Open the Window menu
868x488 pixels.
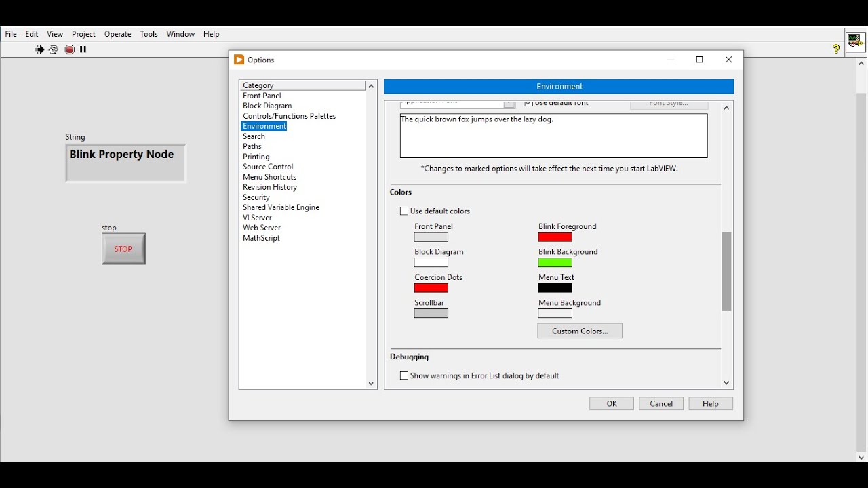point(180,34)
